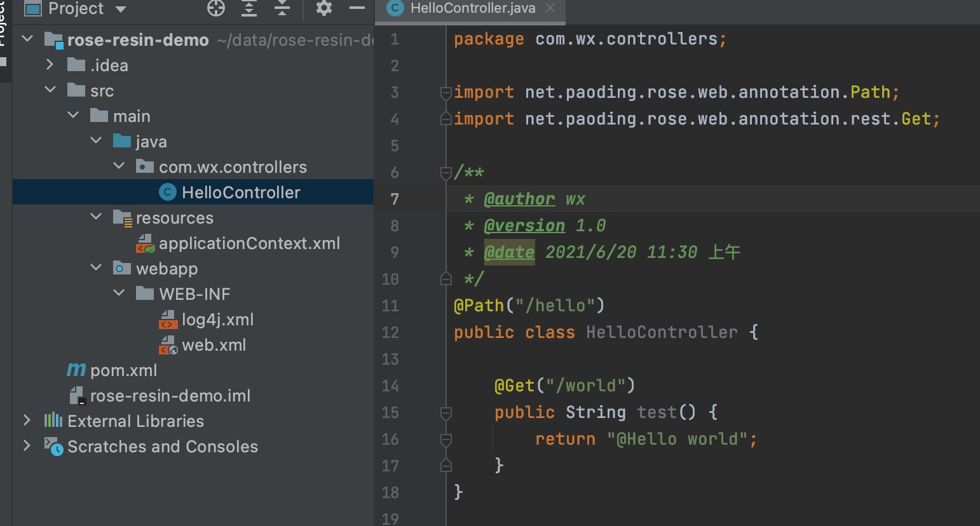Click the HelloController class icon in tree

point(168,192)
